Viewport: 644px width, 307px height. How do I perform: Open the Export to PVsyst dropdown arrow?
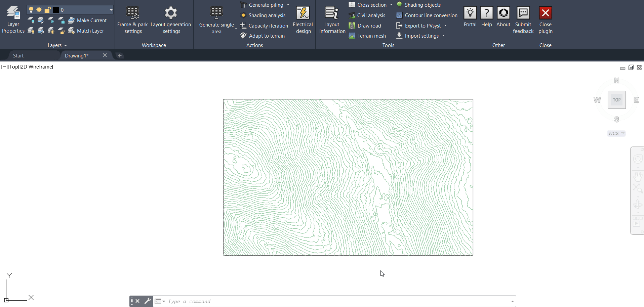point(445,26)
